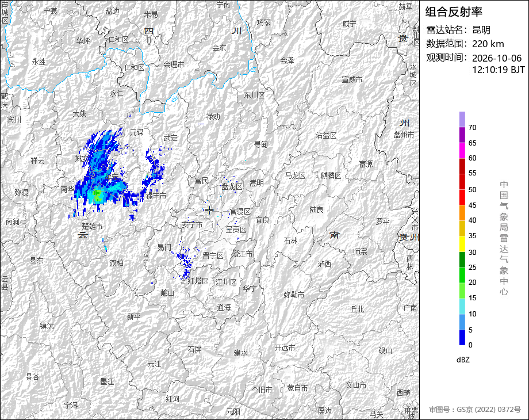Click the observation date 2026-10-06
Screen dimensions: 529x420
click(x=497, y=58)
